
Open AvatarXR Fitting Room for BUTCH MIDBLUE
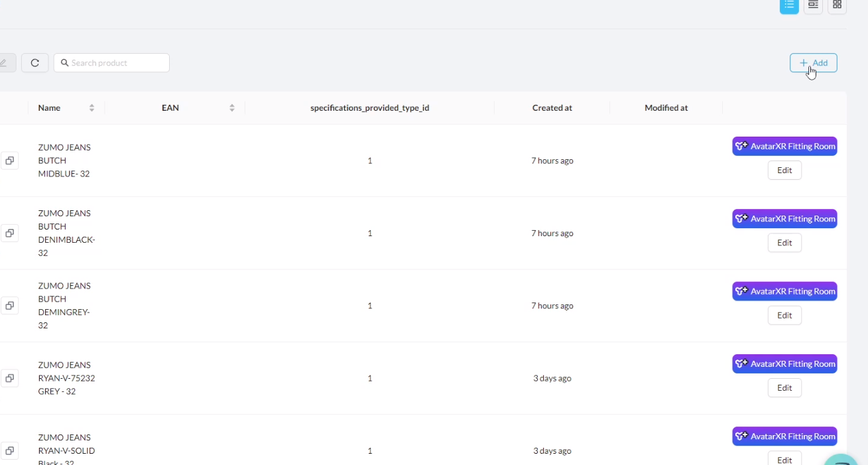pyautogui.click(x=785, y=147)
